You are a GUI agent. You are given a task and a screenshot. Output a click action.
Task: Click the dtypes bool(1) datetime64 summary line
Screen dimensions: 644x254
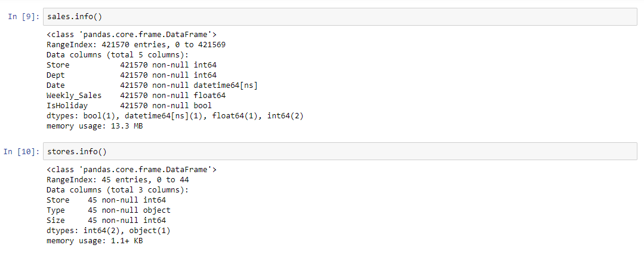[x=175, y=116]
